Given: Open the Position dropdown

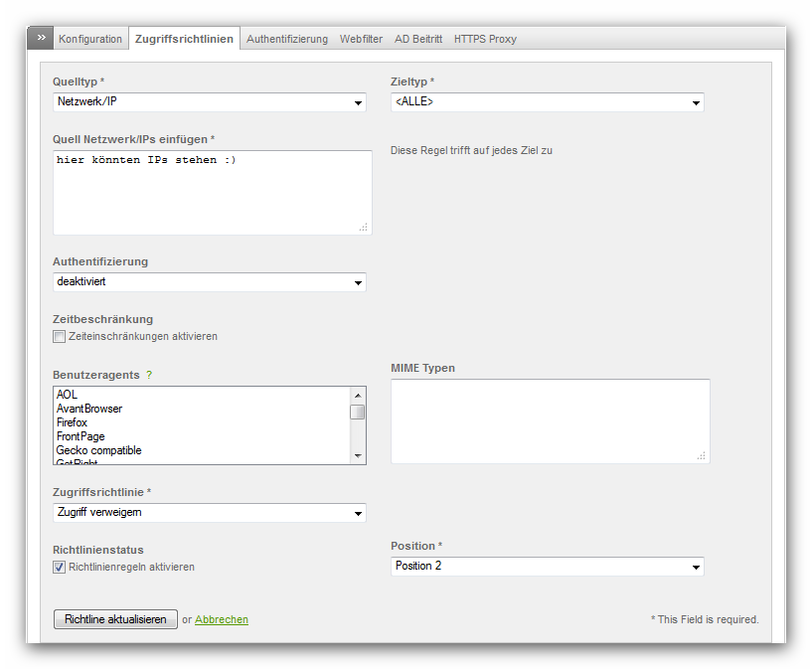Looking at the screenshot, I should pyautogui.click(x=547, y=567).
